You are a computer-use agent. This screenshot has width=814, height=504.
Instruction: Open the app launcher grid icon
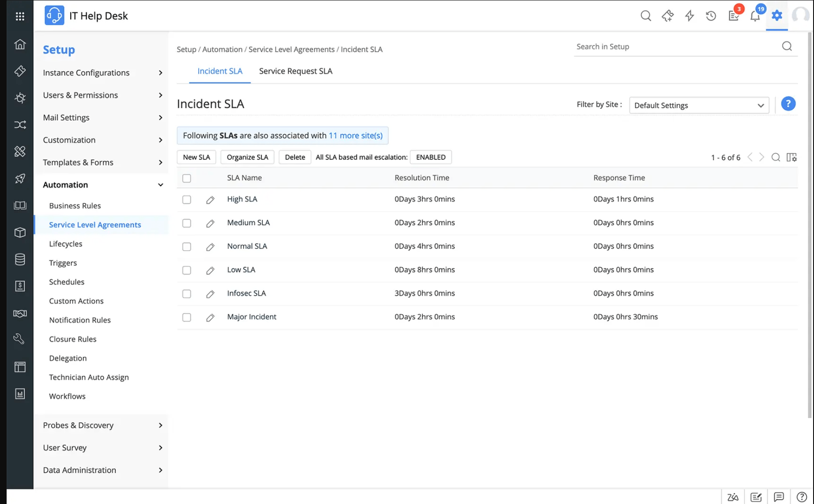click(x=20, y=16)
